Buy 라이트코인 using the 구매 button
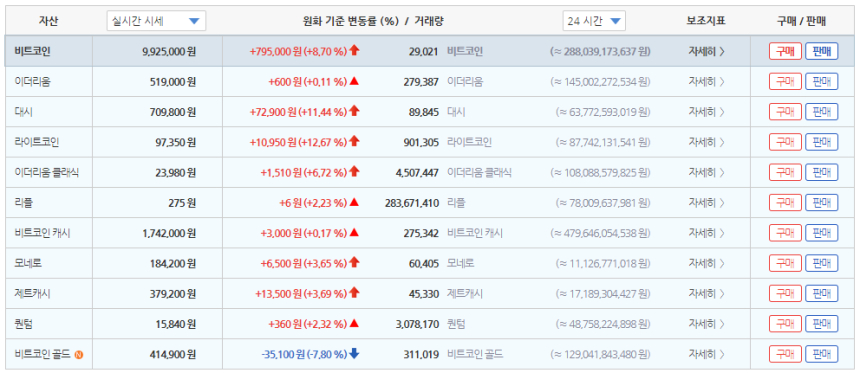 [785, 142]
